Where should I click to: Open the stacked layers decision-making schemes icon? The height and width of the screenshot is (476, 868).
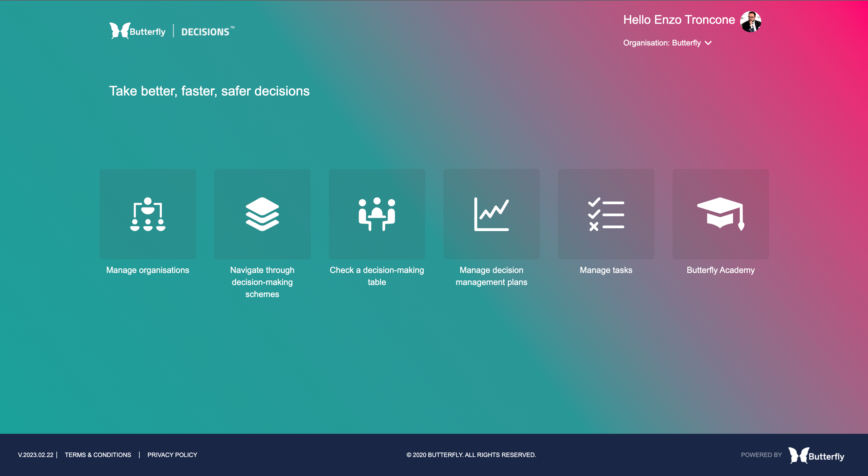pos(262,214)
